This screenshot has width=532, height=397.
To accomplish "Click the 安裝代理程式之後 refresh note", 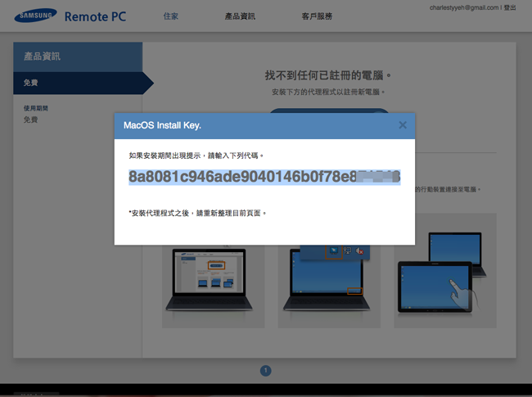I will (197, 213).
